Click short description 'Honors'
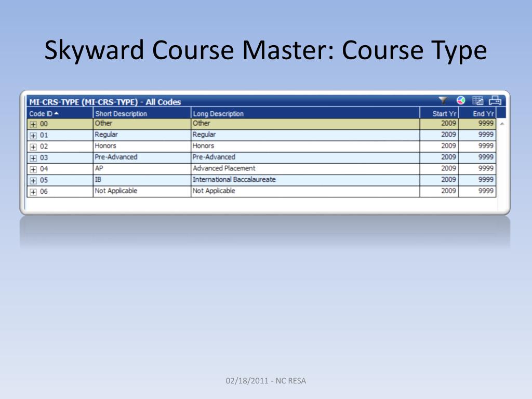 (105, 145)
